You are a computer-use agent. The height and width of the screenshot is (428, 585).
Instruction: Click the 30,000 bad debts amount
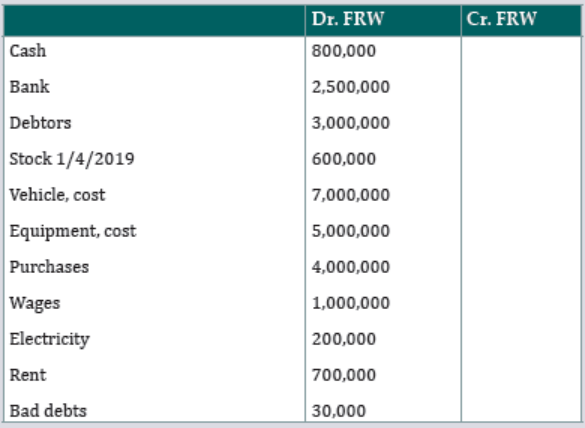pos(339,411)
